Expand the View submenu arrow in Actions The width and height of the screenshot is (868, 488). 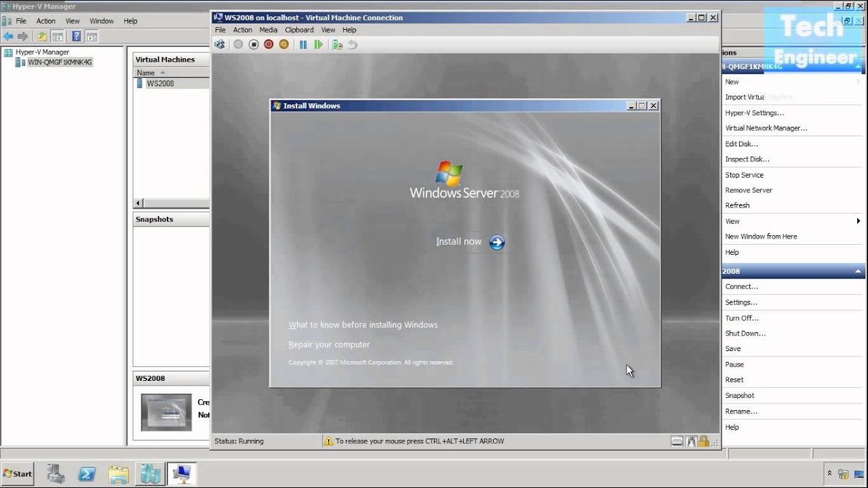(x=859, y=221)
